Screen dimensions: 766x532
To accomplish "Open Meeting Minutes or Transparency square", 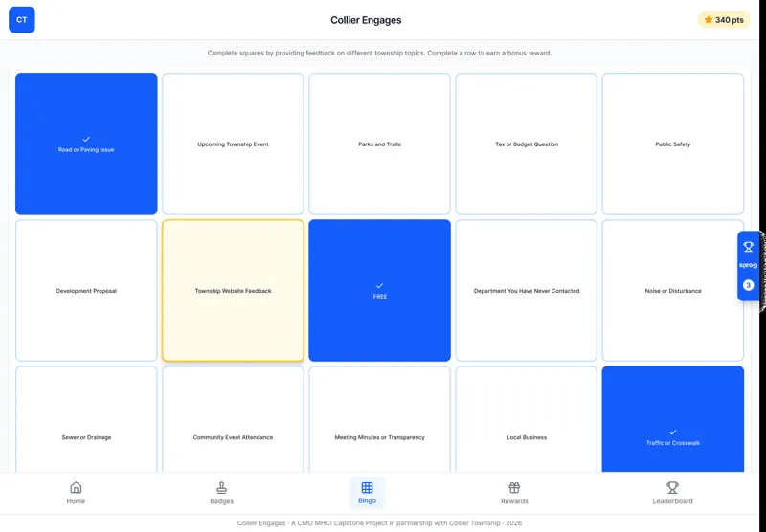I will tap(379, 419).
